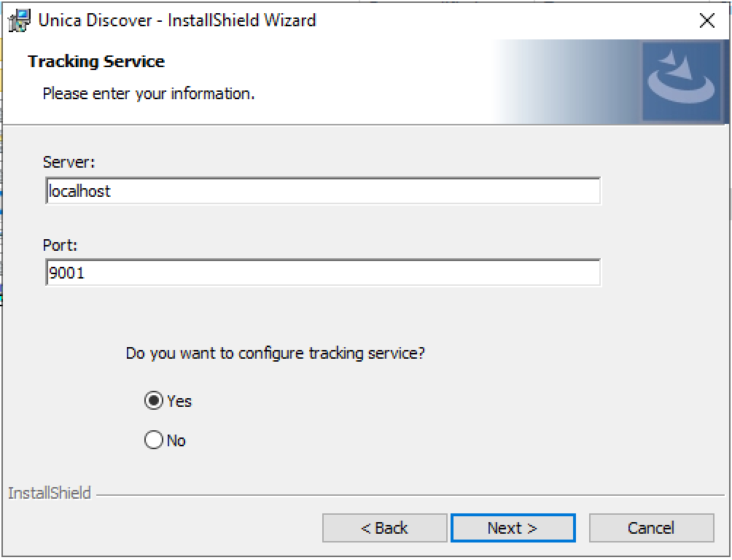The height and width of the screenshot is (560, 732).
Task: Click the "Server:" label
Action: [69, 161]
